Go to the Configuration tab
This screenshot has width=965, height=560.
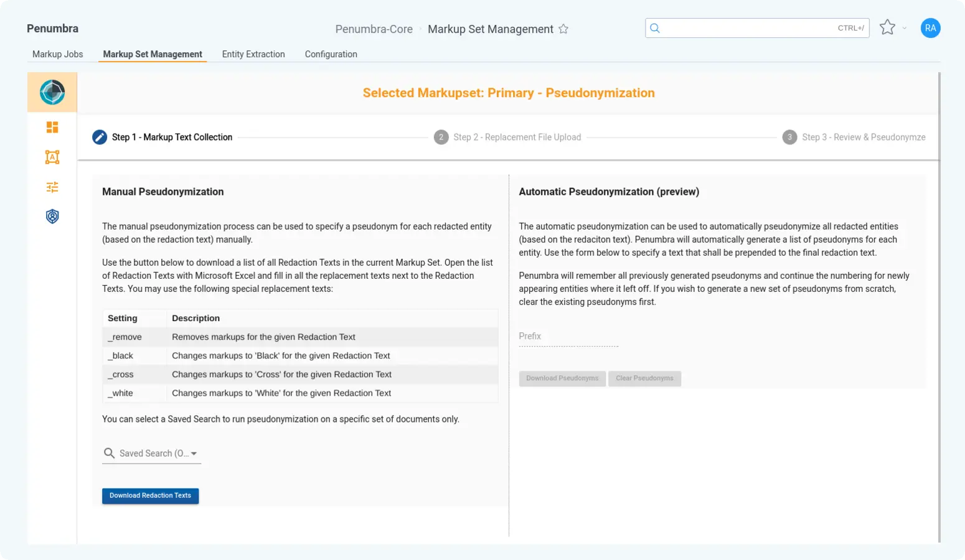point(331,54)
